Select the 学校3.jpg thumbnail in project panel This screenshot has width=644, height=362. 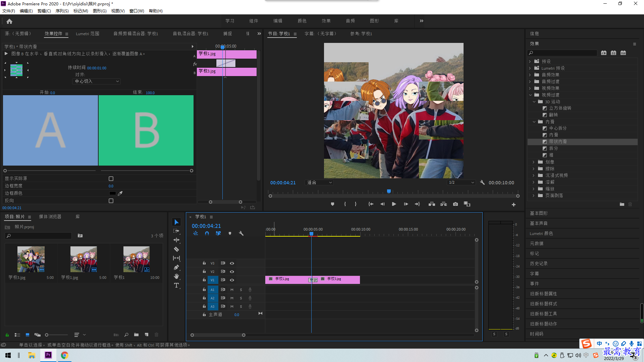point(31,259)
